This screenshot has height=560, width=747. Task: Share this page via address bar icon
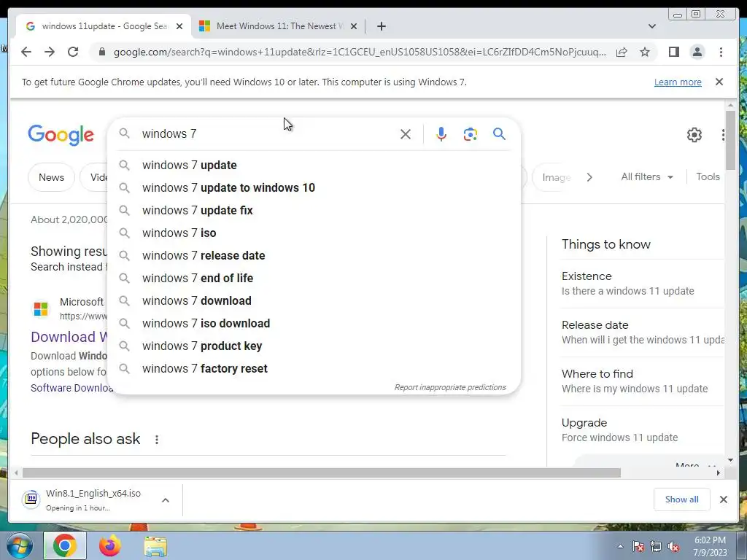[x=622, y=52]
